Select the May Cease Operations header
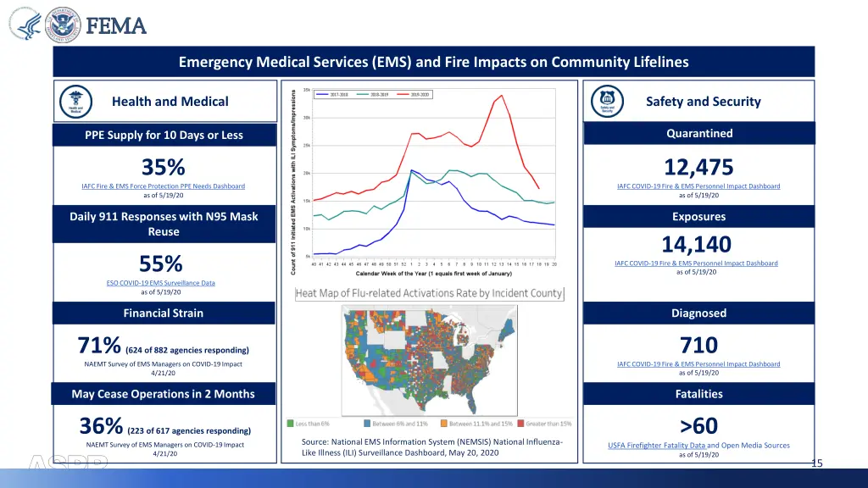Image resolution: width=868 pixels, height=488 pixels. tap(164, 393)
